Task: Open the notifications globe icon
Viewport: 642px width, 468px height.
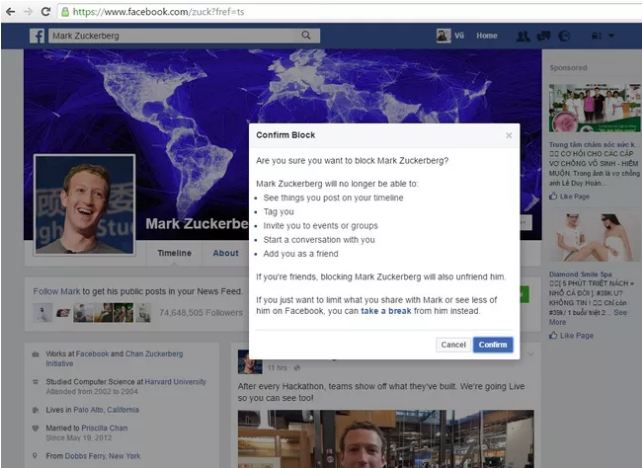Action: click(x=564, y=36)
